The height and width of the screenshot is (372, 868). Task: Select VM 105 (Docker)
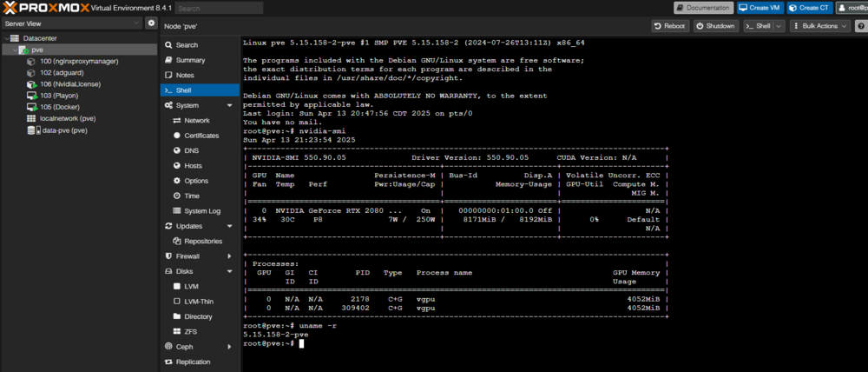click(x=60, y=107)
